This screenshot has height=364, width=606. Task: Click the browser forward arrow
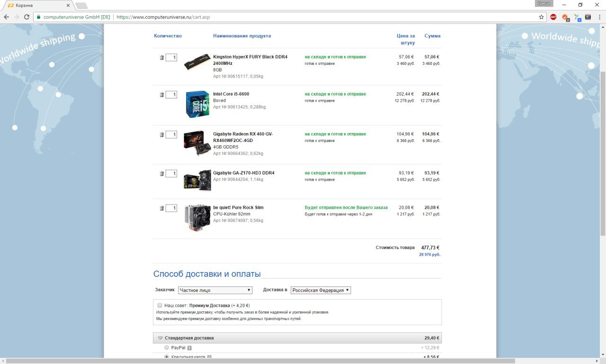17,17
